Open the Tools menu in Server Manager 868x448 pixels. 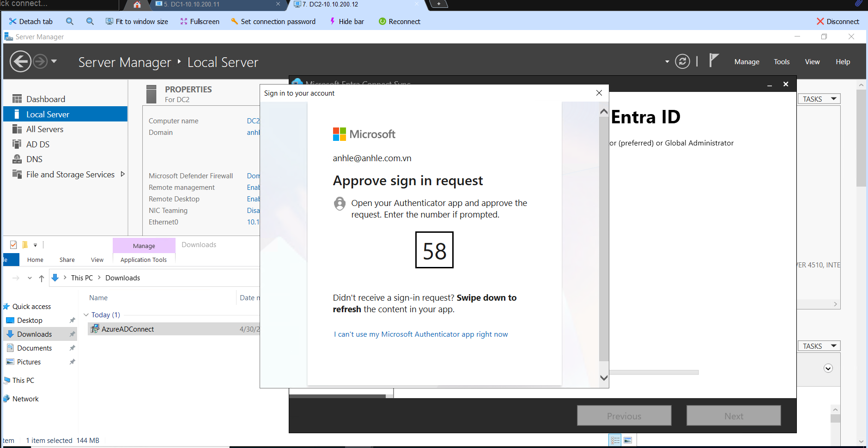(x=782, y=62)
